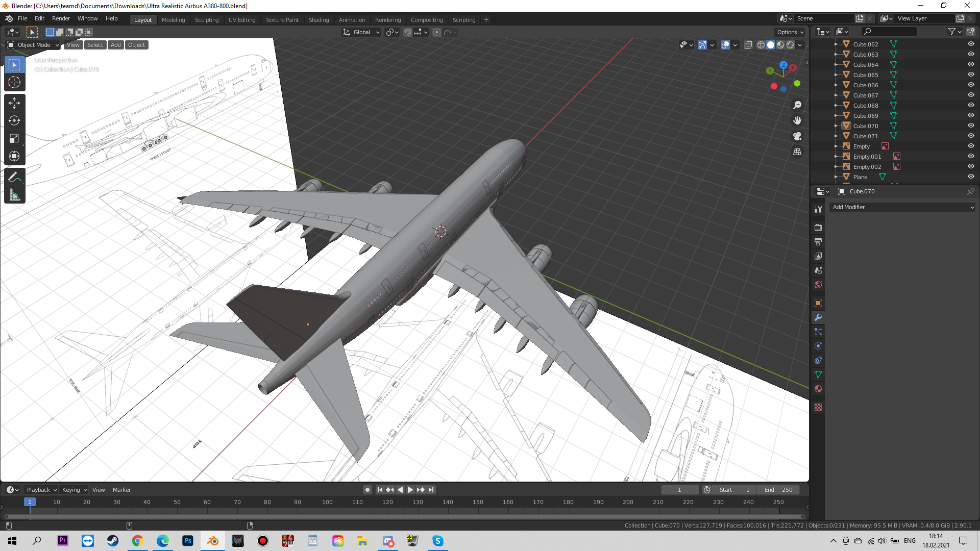Open the Material Properties tab

[818, 389]
